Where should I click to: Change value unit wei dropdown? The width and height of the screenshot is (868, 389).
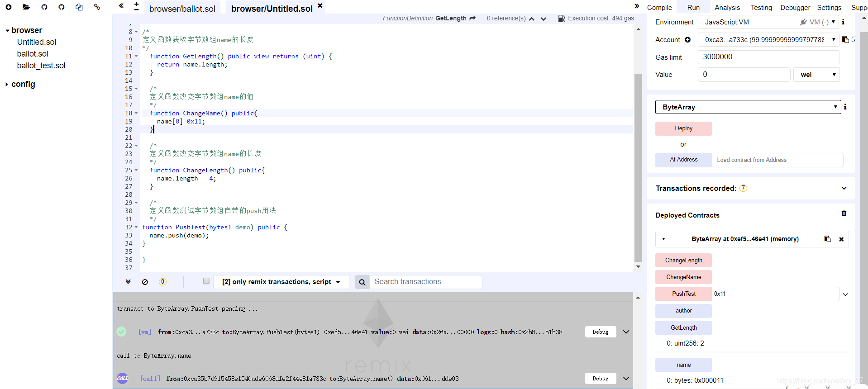tap(816, 75)
